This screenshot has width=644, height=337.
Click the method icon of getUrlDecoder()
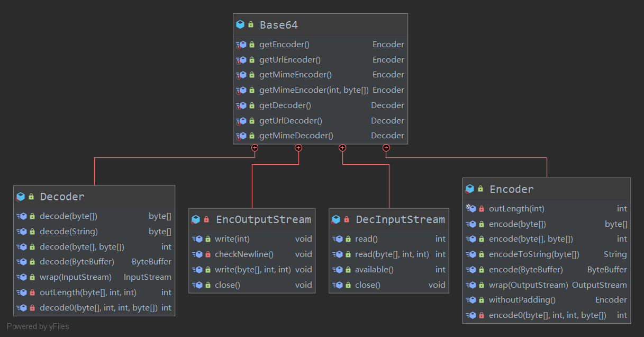coord(241,121)
